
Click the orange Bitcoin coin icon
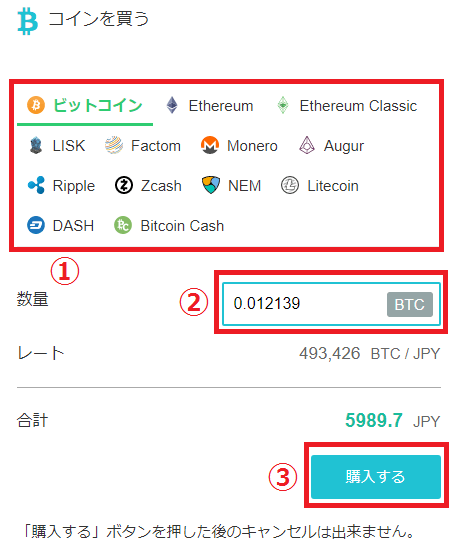pos(36,105)
